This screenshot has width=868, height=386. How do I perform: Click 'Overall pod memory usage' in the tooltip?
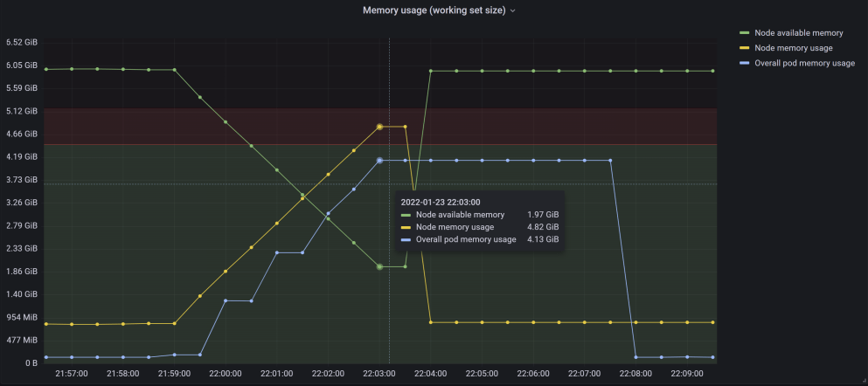pyautogui.click(x=466, y=239)
